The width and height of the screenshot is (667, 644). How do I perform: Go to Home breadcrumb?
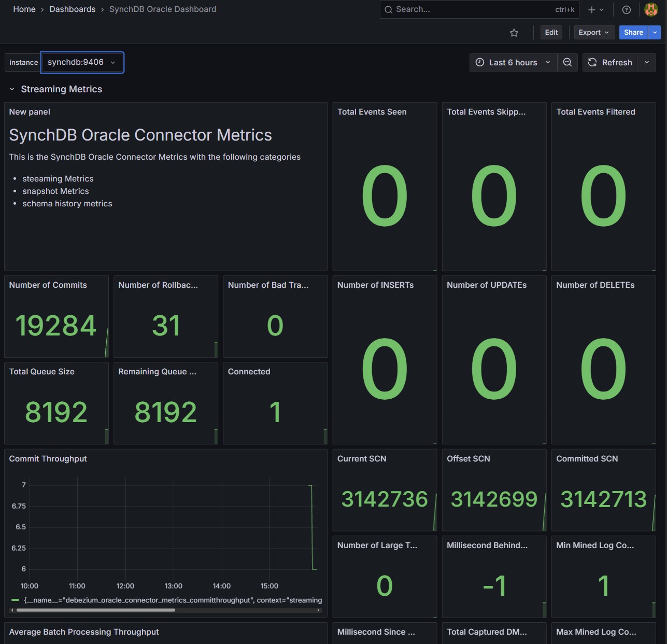click(24, 9)
